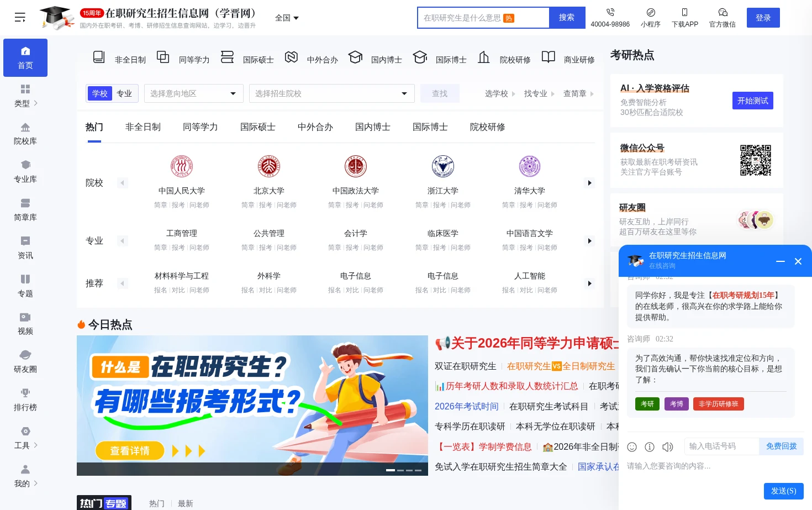Toggle chat sound speaker icon
This screenshot has height=510, width=812.
pos(668,447)
